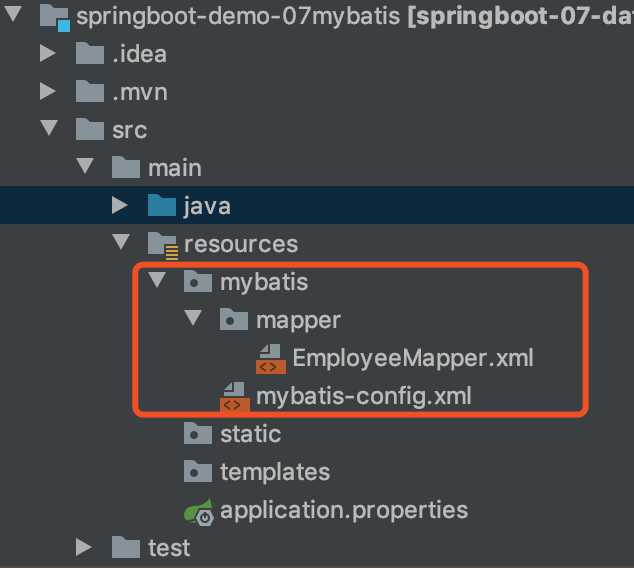Click the main folder icon
634x568 pixels.
click(126, 167)
